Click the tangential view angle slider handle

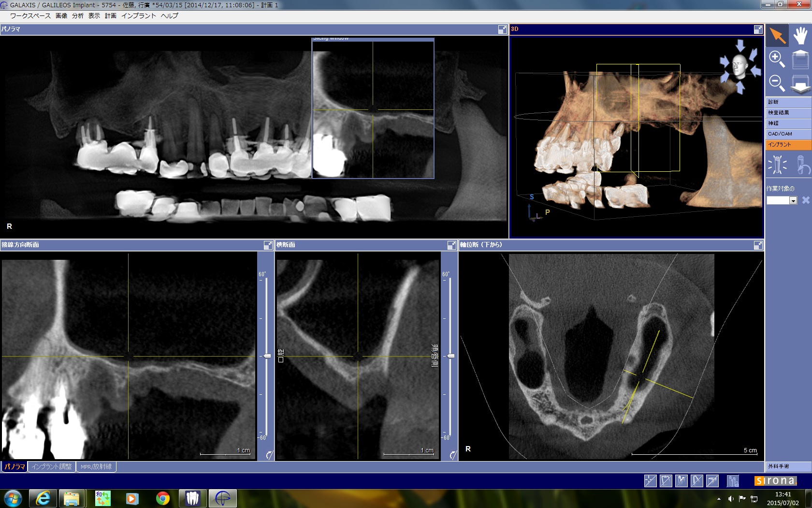pyautogui.click(x=267, y=356)
